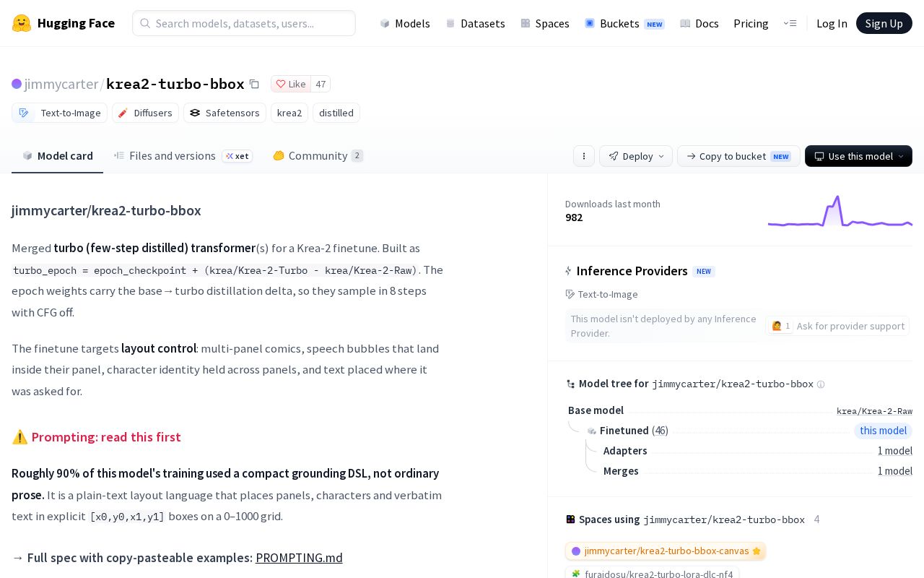Focus the search models input field

pos(244,23)
